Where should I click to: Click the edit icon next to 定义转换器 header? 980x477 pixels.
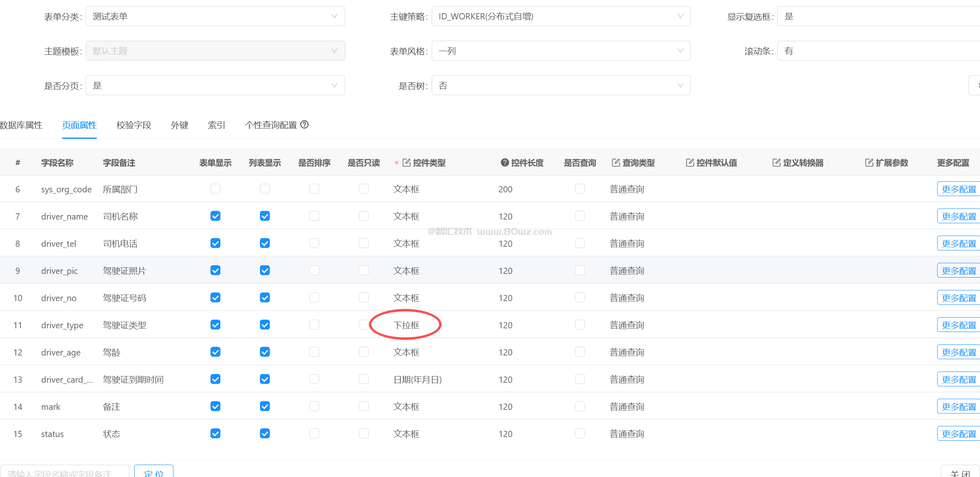[x=777, y=163]
